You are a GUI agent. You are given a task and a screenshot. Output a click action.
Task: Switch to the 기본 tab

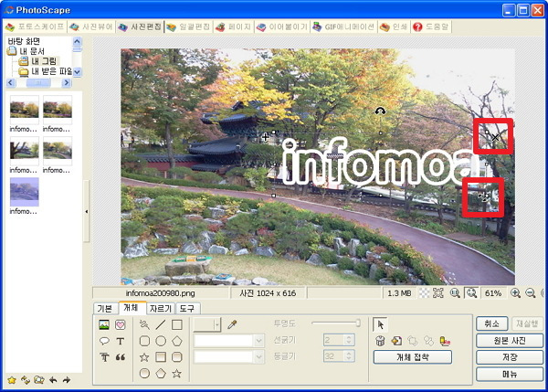(x=105, y=309)
